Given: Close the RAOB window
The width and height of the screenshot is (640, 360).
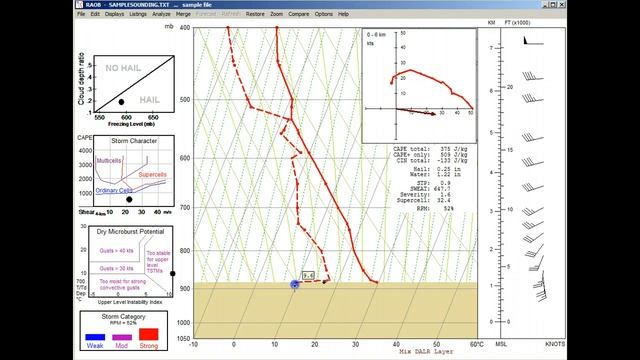Looking at the screenshot, I should (562, 4).
